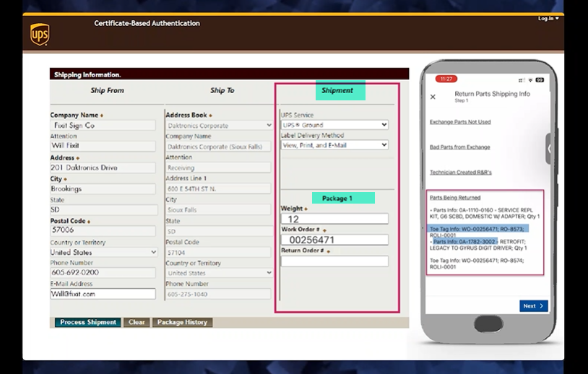The height and width of the screenshot is (374, 588).
Task: Expand the Label Delivery Method dropdown
Action: (334, 145)
